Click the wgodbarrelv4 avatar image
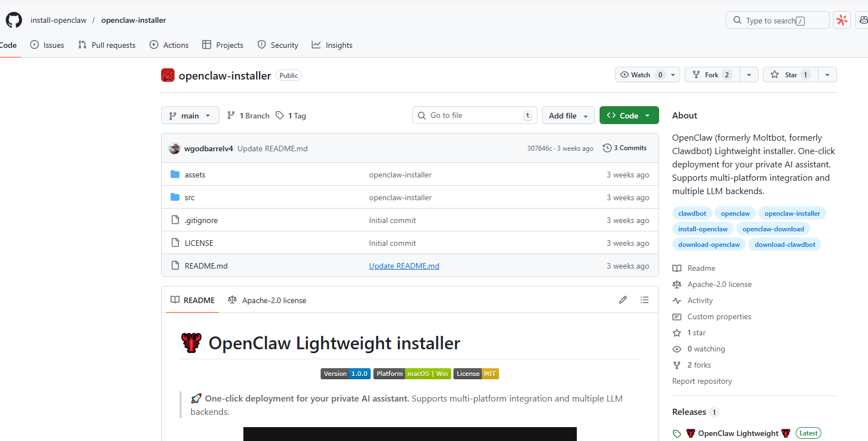868x441 pixels. pyautogui.click(x=174, y=148)
